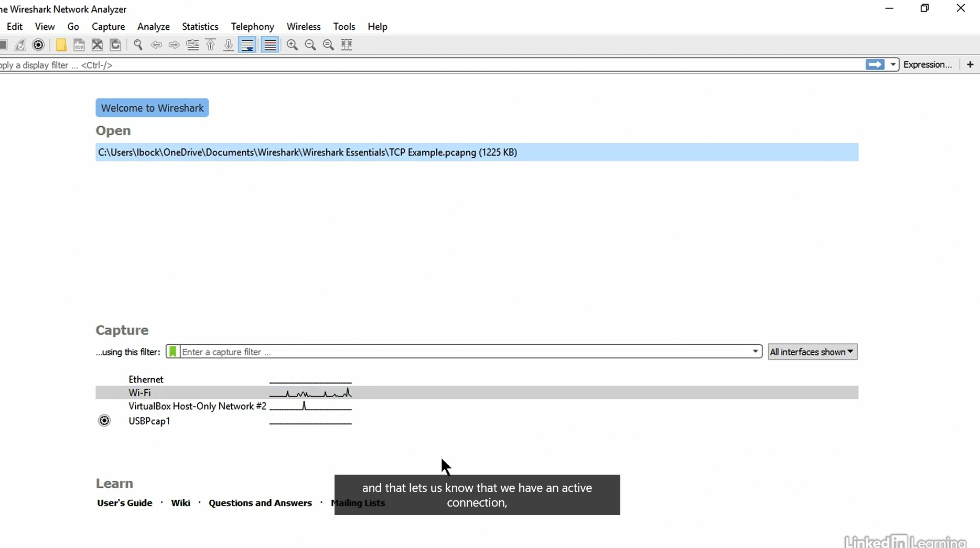Open the Help menu
The image size is (980, 548).
pos(378,26)
